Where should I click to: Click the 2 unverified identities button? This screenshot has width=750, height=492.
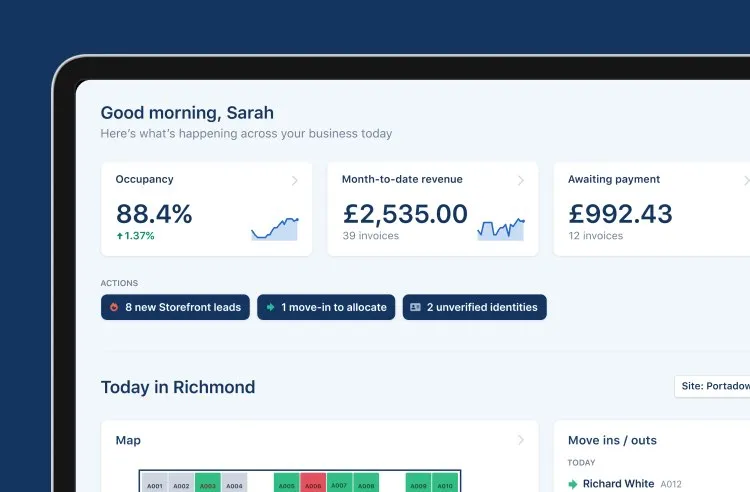point(474,307)
